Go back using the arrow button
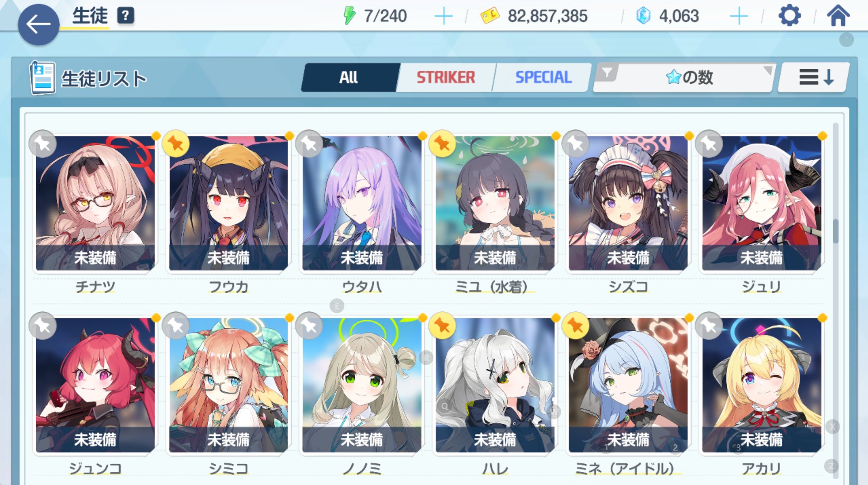868x485 pixels. pos(38,24)
